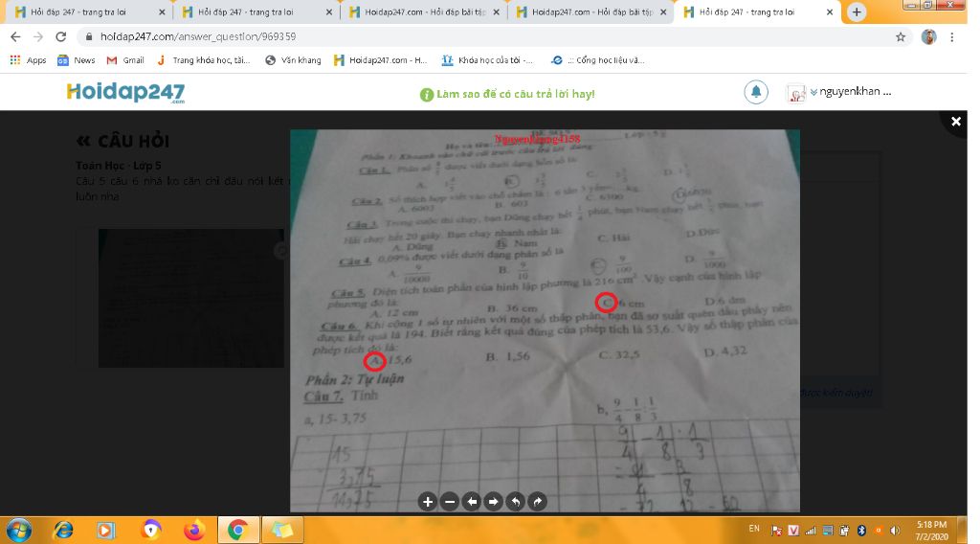980x544 pixels.
Task: Open the media player taskbar icon
Action: coord(106,531)
